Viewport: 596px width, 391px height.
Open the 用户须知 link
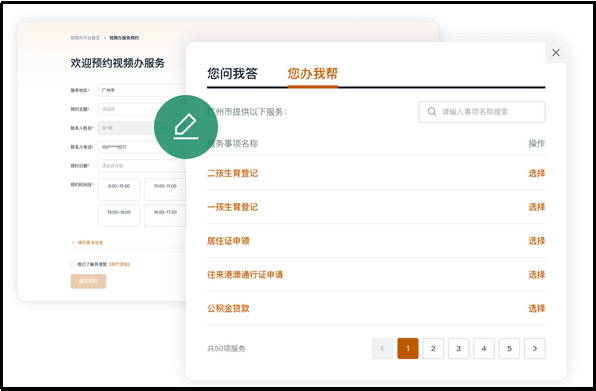pyautogui.click(x=120, y=264)
